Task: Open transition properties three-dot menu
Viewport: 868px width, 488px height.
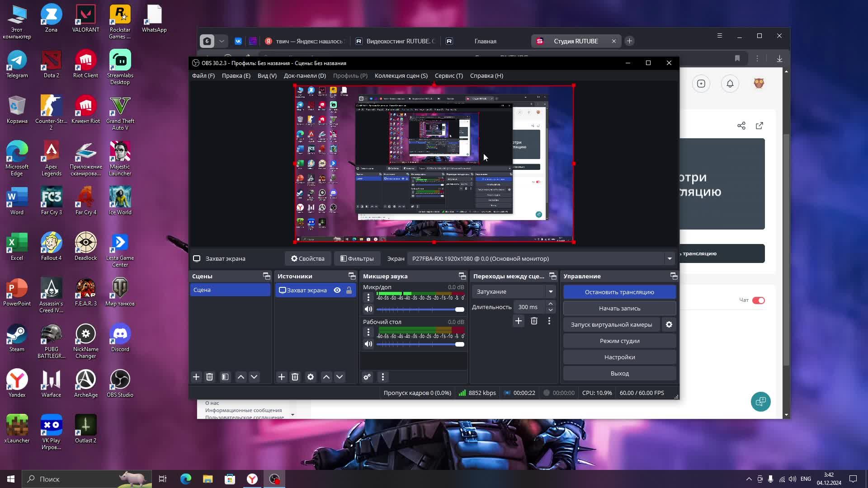Action: click(549, 321)
